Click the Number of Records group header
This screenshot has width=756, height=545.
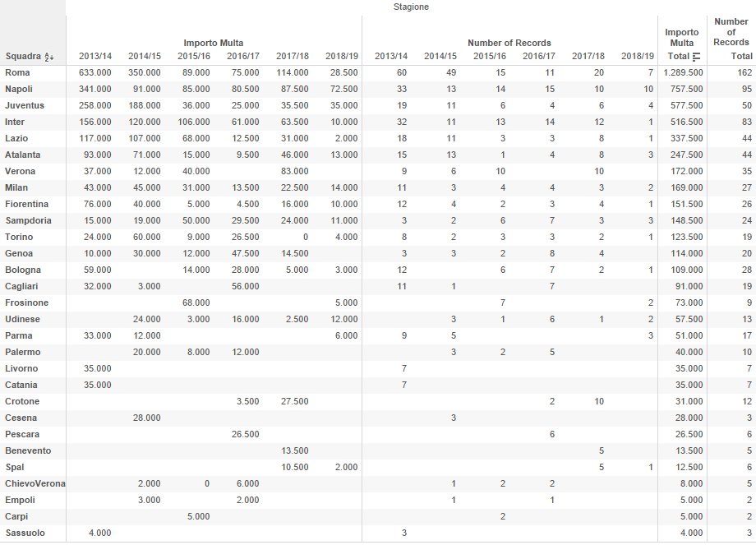[509, 42]
